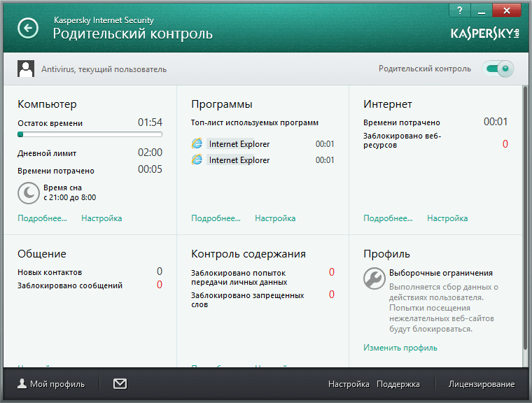The image size is (532, 403).
Task: Open Подробнее under Интернет
Action: [x=388, y=218]
